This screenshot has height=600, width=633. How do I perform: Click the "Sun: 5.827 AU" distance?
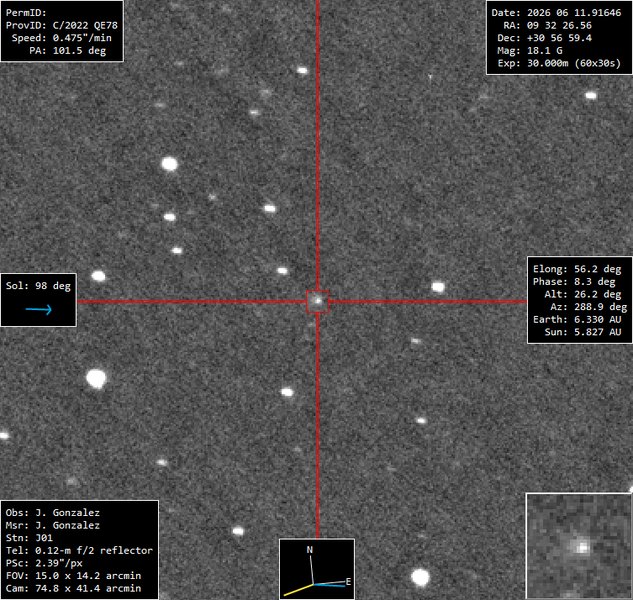coord(583,332)
